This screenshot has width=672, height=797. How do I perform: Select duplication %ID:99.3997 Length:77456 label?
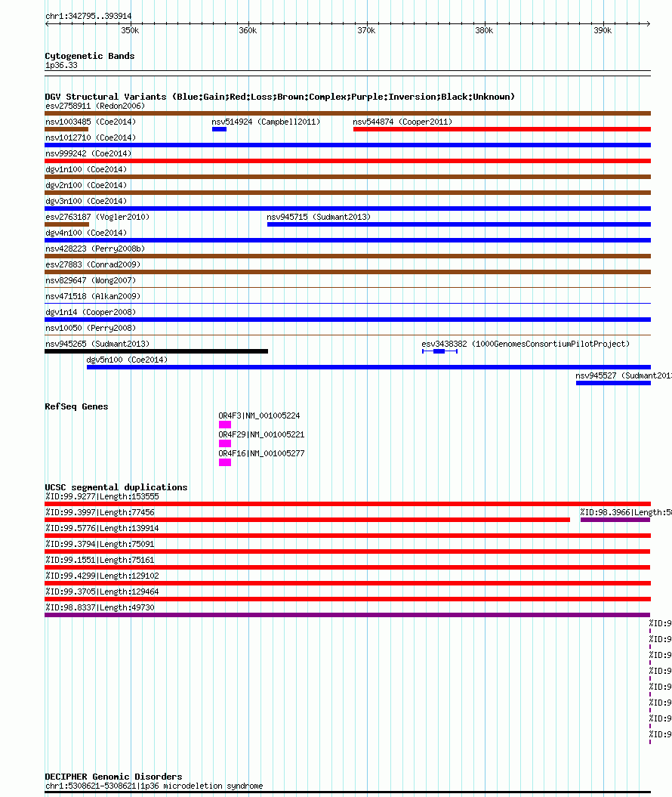(x=100, y=512)
